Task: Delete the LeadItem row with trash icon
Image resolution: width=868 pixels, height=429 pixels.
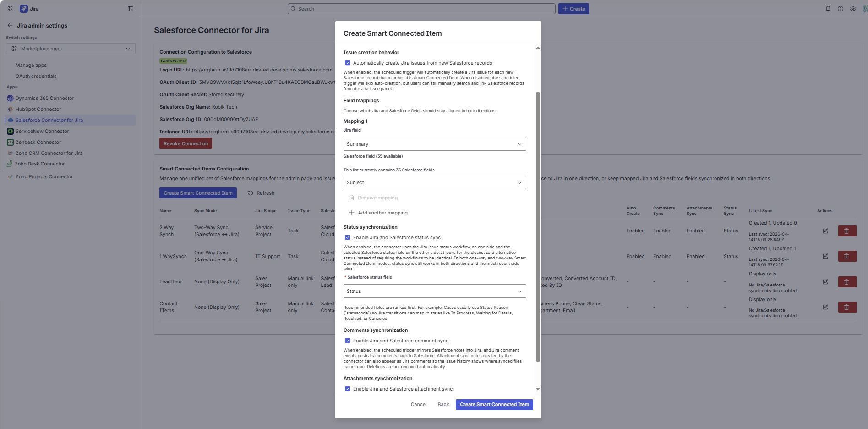Action: click(x=847, y=282)
